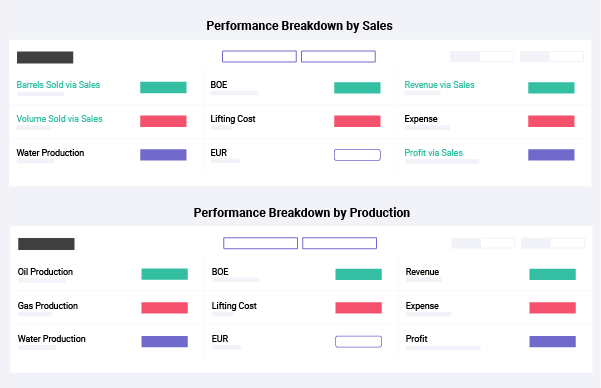Screen dimensions: 601x388
Task: Select outlined box next to EUR in Production
Action: click(358, 342)
